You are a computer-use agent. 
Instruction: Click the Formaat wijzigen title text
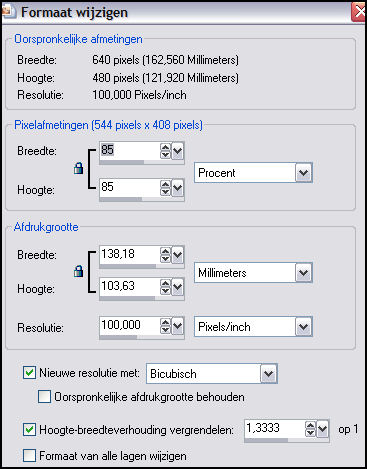74,12
